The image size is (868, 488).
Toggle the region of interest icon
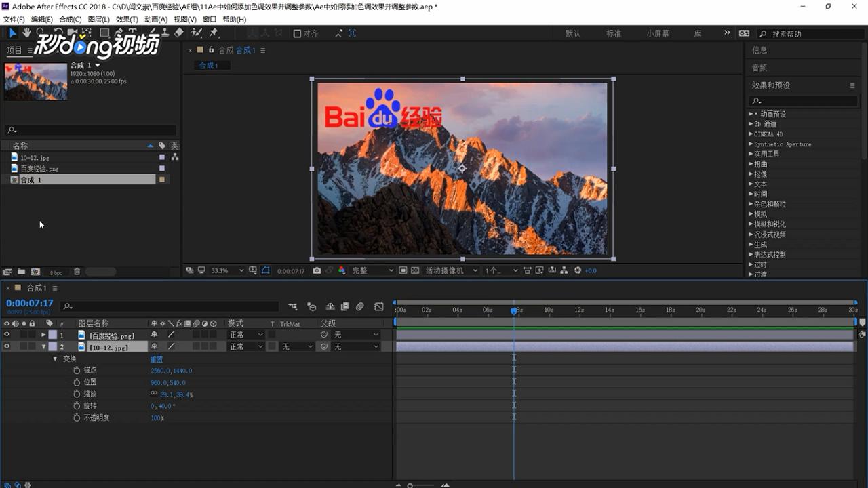(x=403, y=270)
